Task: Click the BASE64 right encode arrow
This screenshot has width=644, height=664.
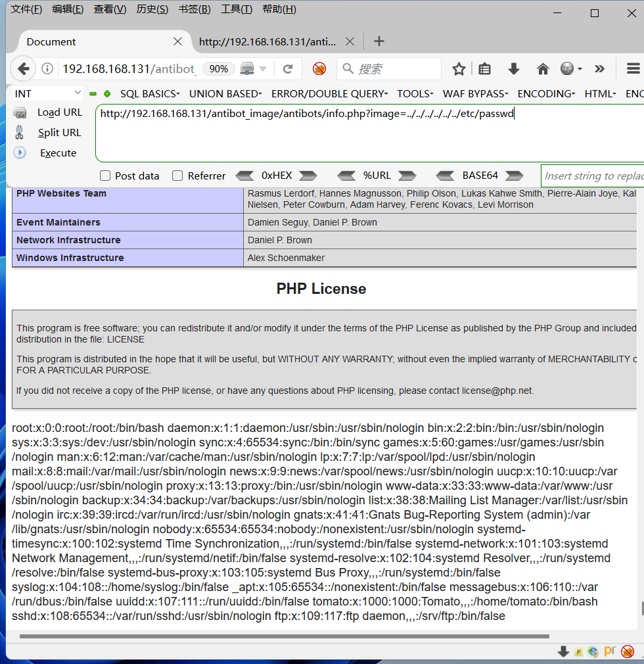Action: pos(515,176)
